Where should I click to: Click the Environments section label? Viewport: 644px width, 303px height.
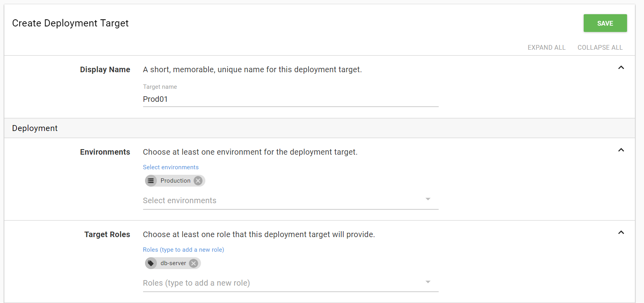pos(105,152)
